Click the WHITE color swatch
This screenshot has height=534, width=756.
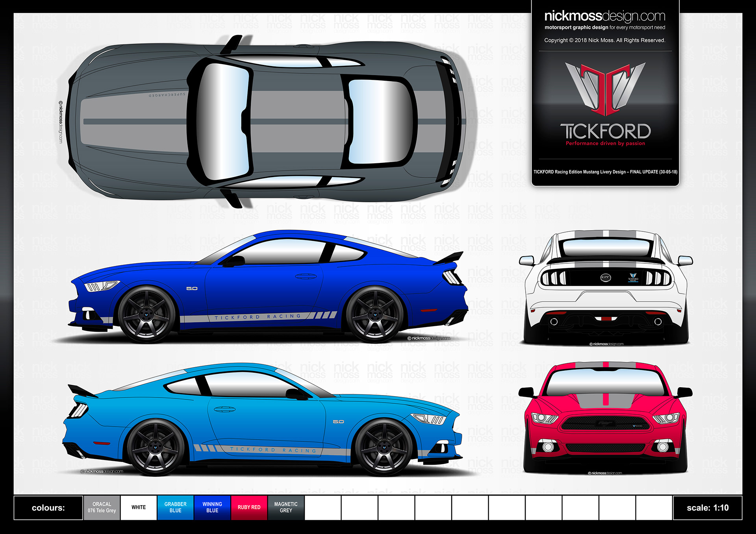(138, 507)
